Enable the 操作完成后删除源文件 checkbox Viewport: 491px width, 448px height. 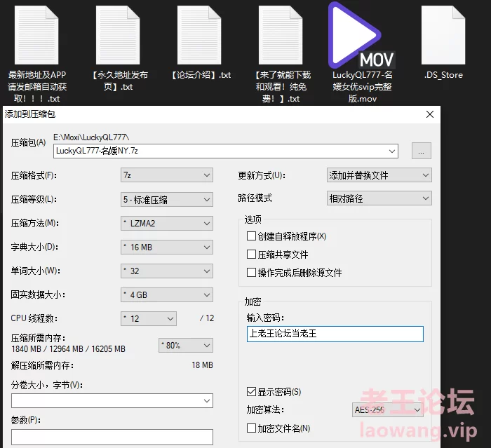pyautogui.click(x=251, y=272)
